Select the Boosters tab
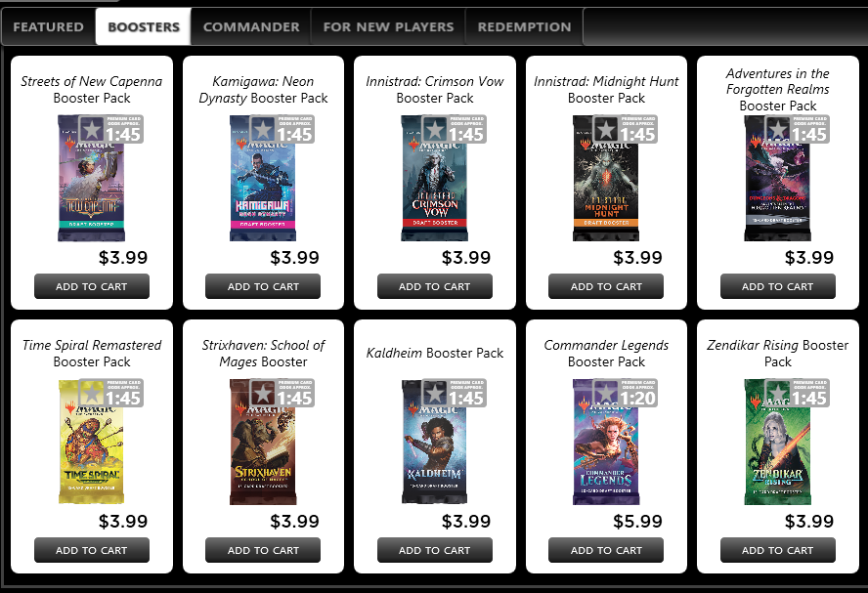The height and width of the screenshot is (593, 868). pyautogui.click(x=144, y=26)
